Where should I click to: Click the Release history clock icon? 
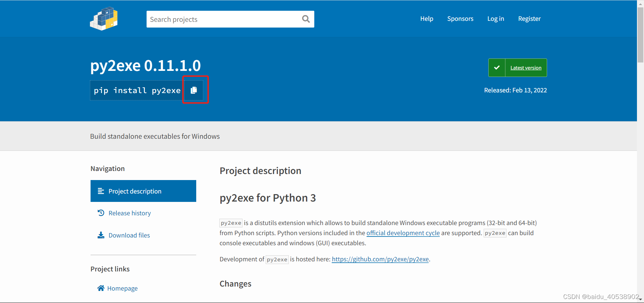(101, 213)
